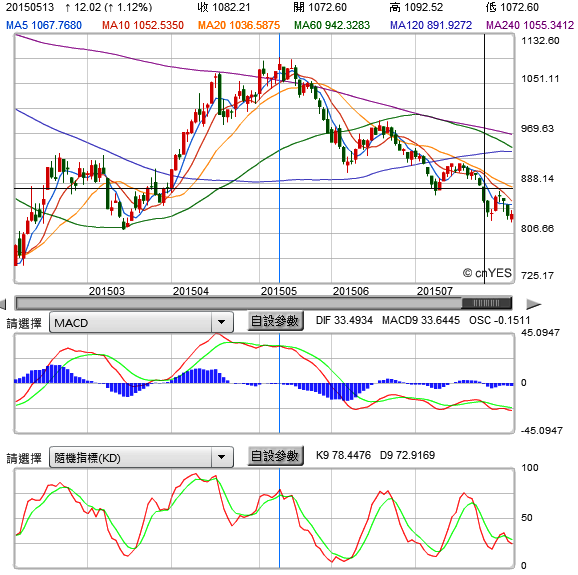The height and width of the screenshot is (575, 578).
Task: Click the OSC -0.1511 value
Action: (x=499, y=320)
